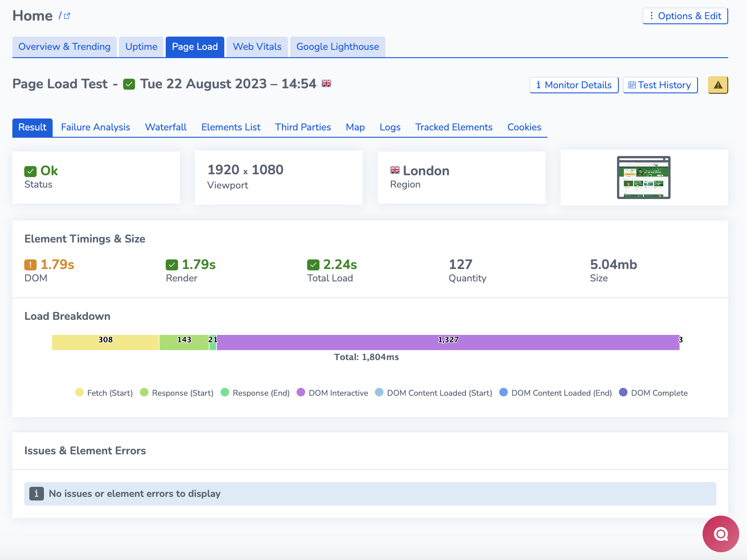Click the Home page title
This screenshot has width=747, height=560.
(x=32, y=16)
